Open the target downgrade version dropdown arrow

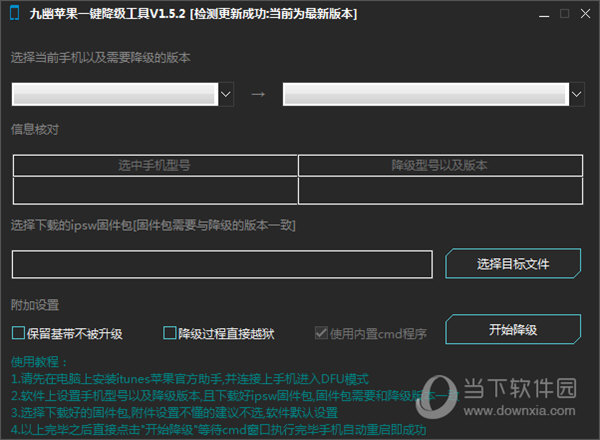(577, 94)
